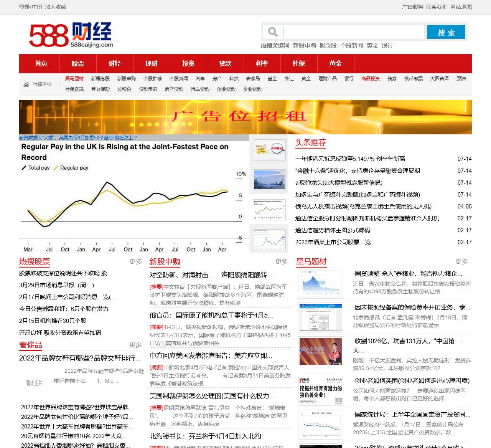Click the 搜索 search button
The height and width of the screenshot is (448, 491).
[x=446, y=32]
